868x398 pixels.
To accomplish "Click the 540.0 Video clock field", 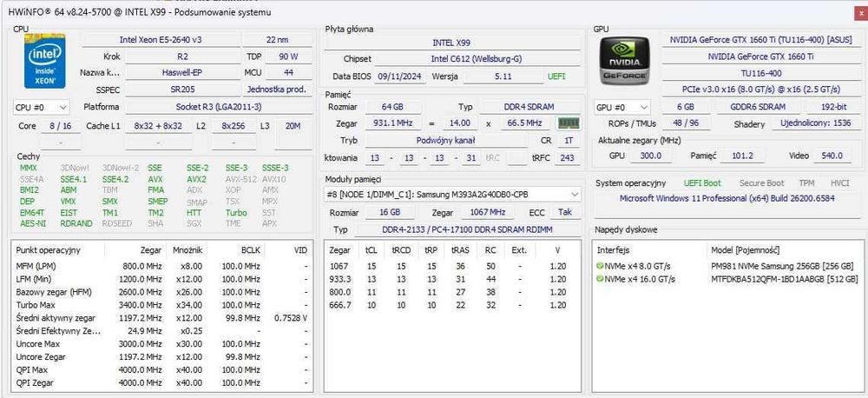I will pyautogui.click(x=832, y=156).
